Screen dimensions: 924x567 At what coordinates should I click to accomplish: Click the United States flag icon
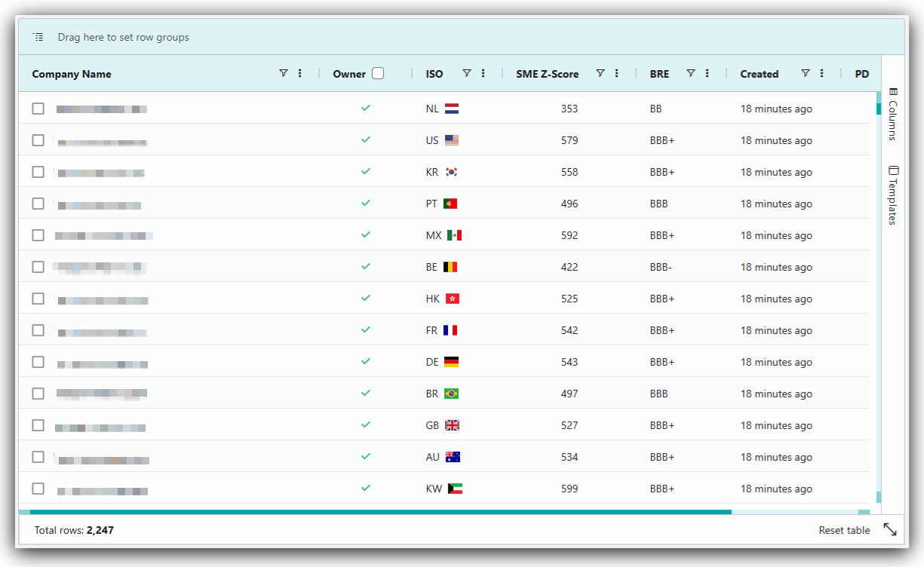point(452,140)
